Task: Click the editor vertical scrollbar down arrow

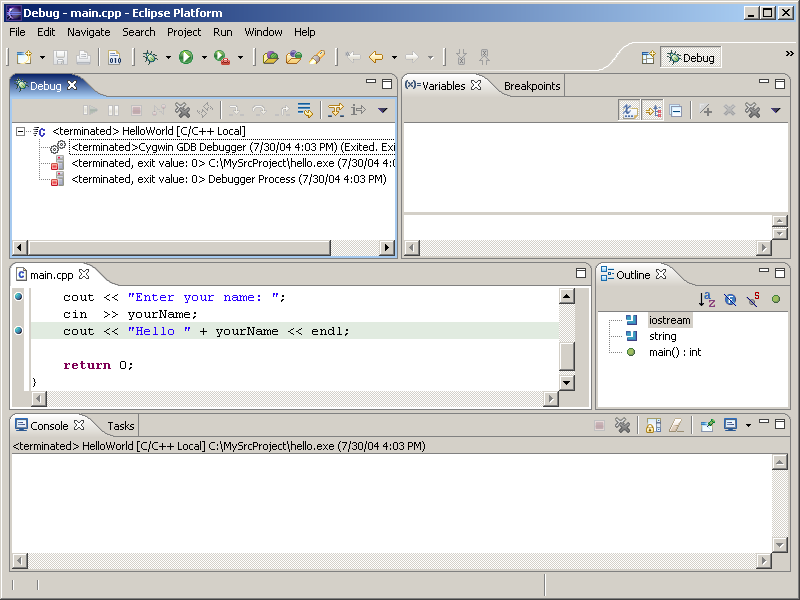Action: point(567,382)
